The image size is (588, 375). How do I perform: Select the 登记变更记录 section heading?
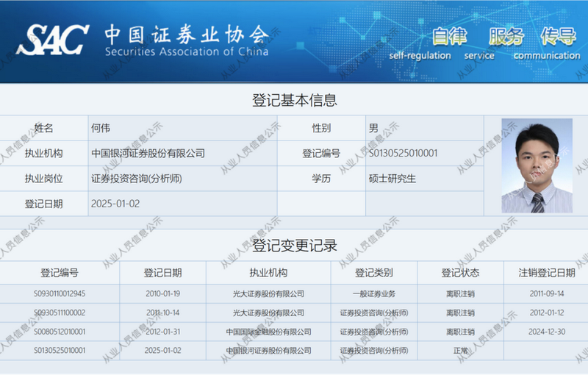[294, 245]
